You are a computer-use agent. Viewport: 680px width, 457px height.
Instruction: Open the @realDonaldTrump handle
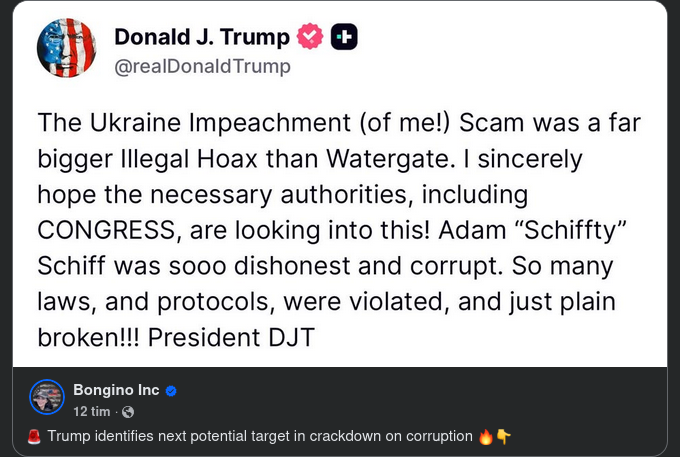coord(202,67)
